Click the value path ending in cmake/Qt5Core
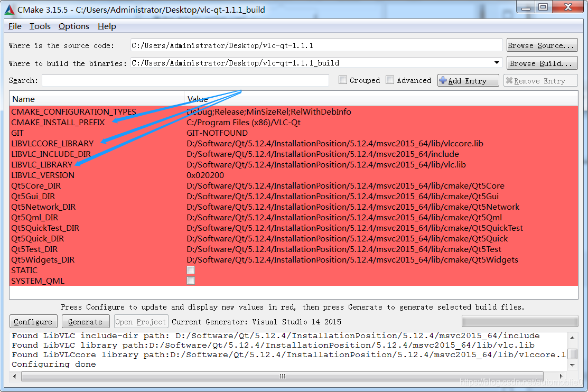Viewport: 588px width, 392px height. tap(346, 185)
